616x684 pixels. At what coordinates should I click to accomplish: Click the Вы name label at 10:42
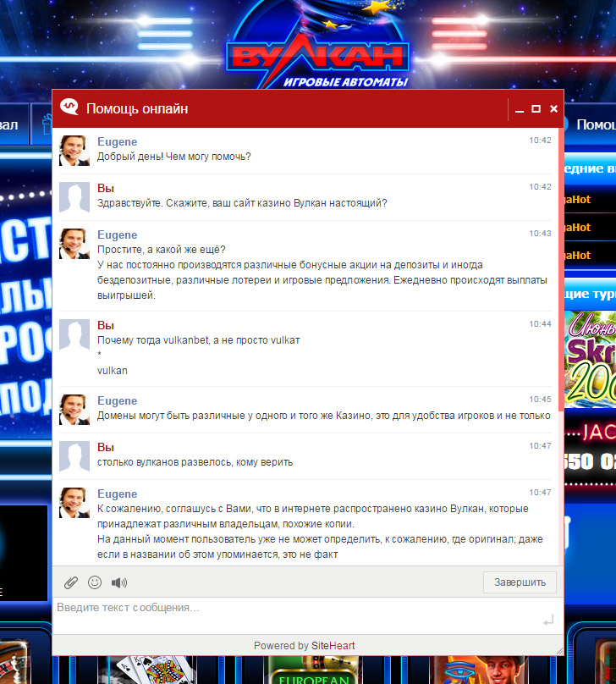coord(106,189)
